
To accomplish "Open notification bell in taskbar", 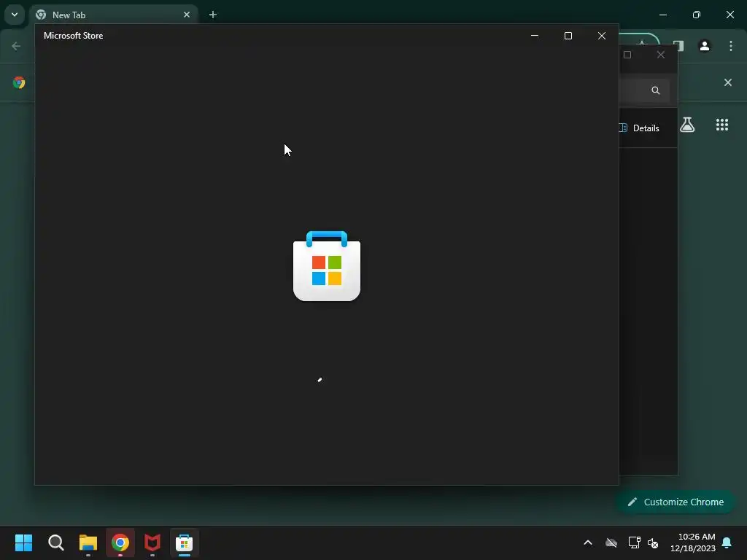I will click(727, 542).
